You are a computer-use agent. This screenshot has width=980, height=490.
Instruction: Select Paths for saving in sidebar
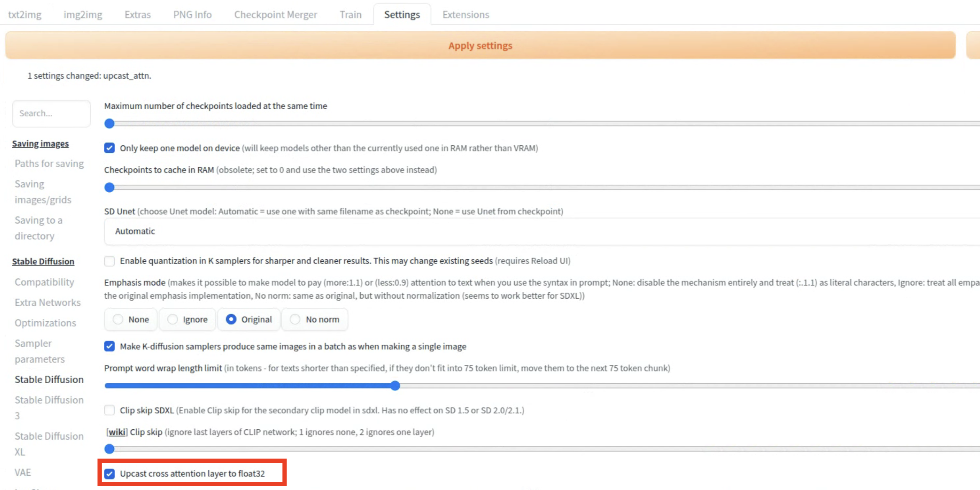49,164
